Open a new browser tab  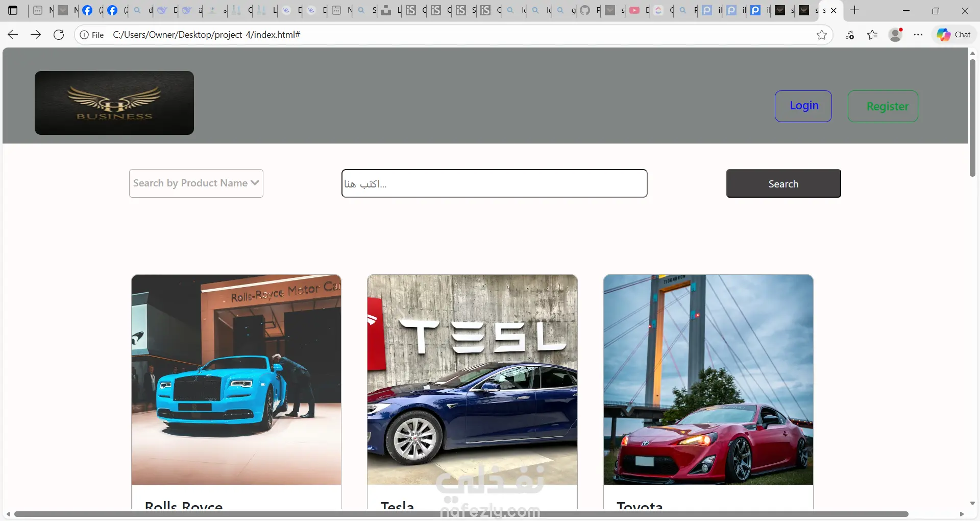pyautogui.click(x=855, y=10)
